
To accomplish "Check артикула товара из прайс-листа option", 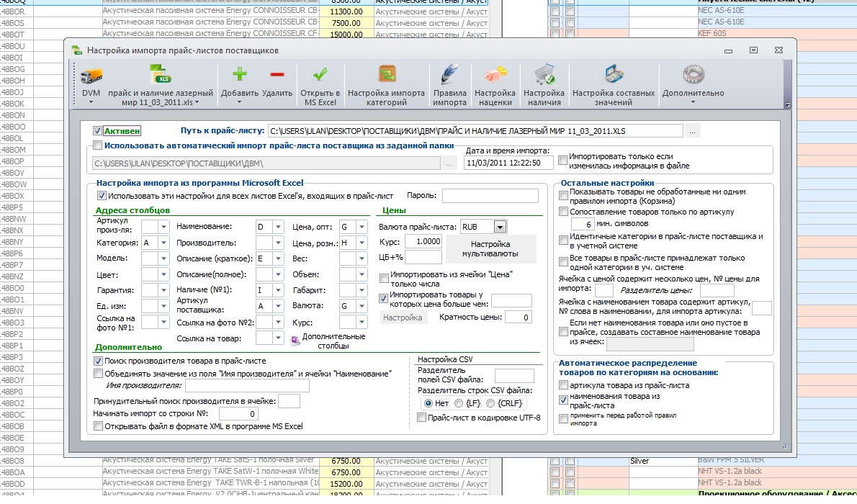I will (563, 385).
